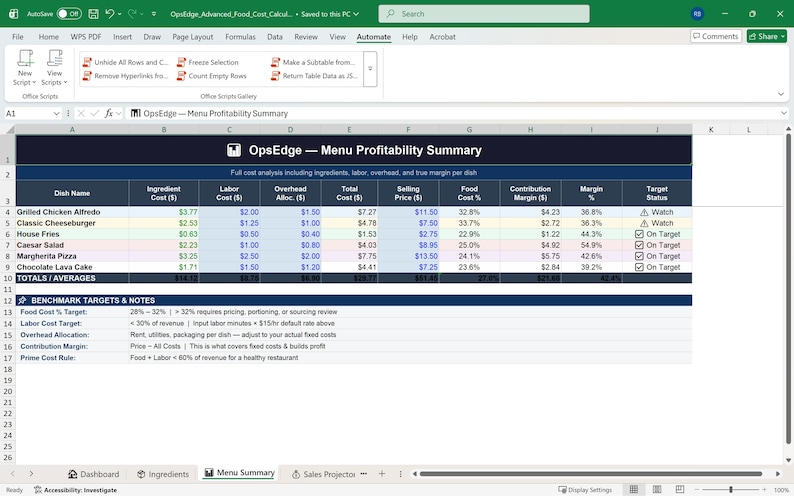Toggle the AutoSave switch
The image size is (794, 496).
(69, 14)
